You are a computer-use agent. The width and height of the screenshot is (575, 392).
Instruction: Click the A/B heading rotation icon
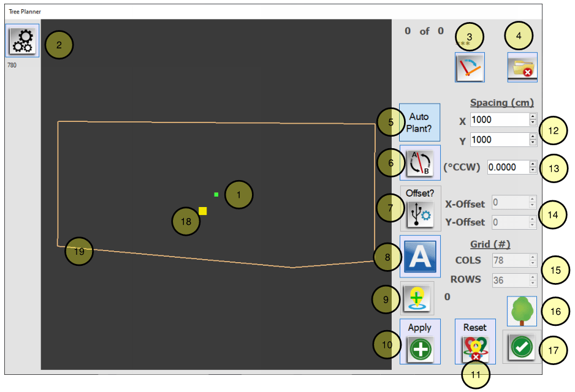[x=420, y=163]
